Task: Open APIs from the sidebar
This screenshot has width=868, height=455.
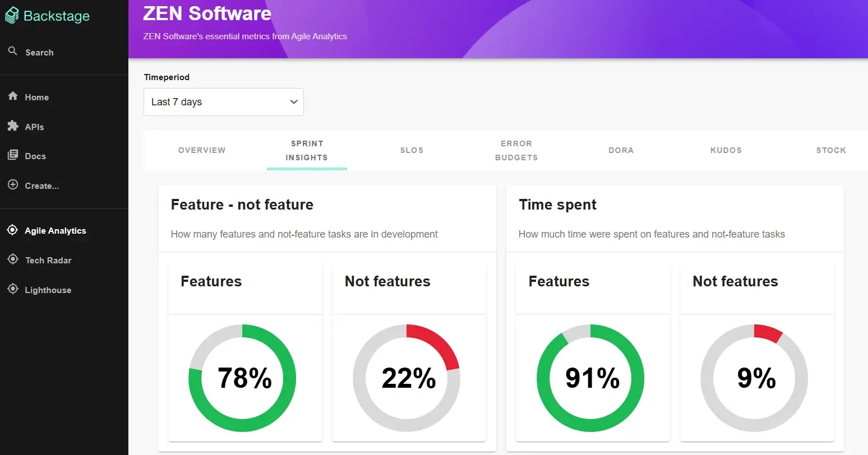Action: click(34, 127)
